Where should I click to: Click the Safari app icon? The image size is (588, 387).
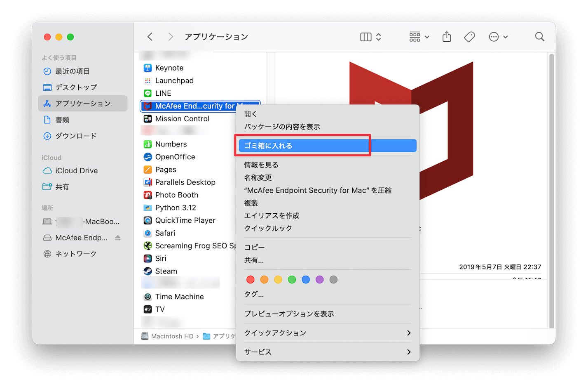[148, 233]
